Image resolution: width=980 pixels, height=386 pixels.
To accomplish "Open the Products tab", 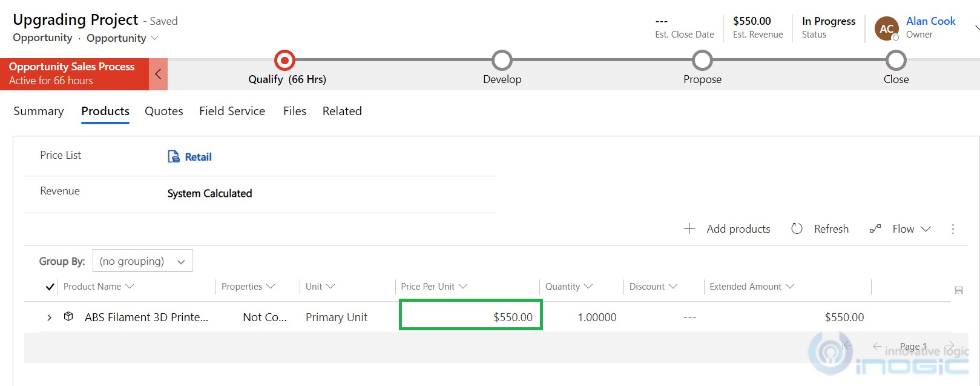I will coord(105,111).
